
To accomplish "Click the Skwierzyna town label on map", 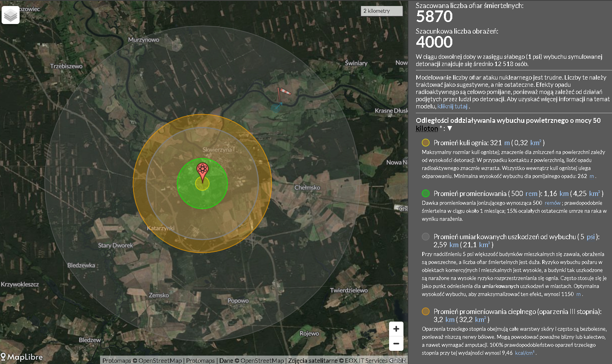I will [217, 150].
